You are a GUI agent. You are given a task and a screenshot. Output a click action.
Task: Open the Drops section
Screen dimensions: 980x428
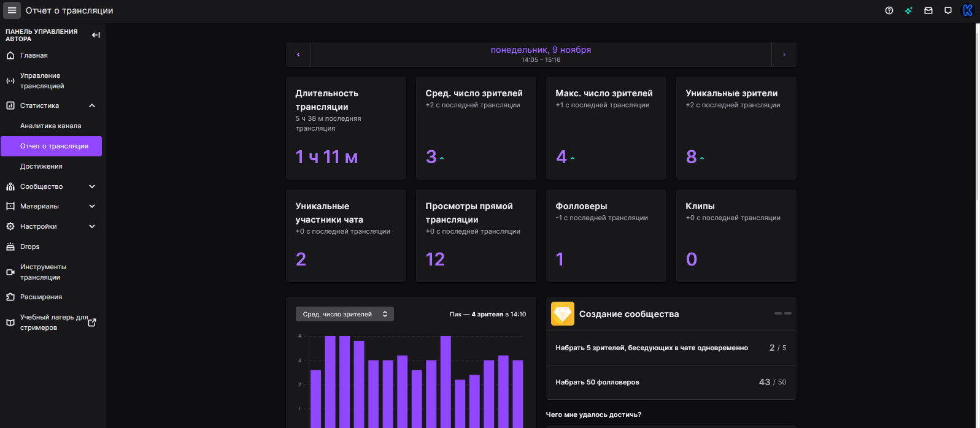coord(52,246)
